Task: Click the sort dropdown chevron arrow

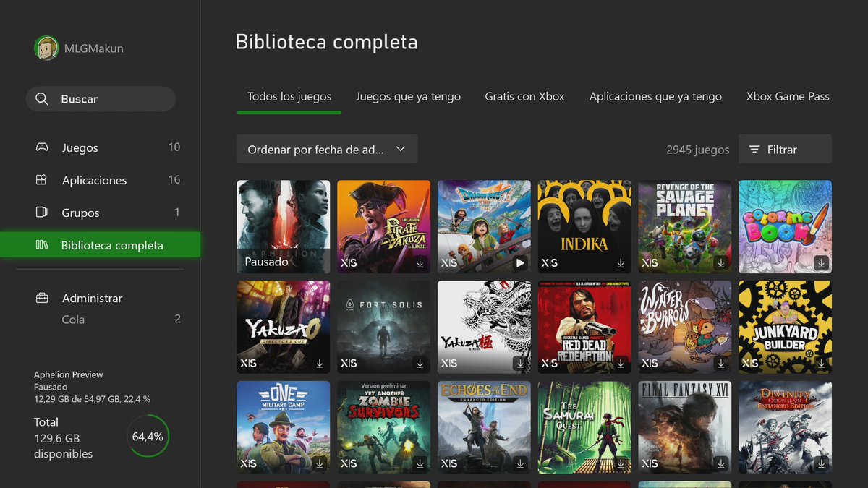Action: click(401, 150)
